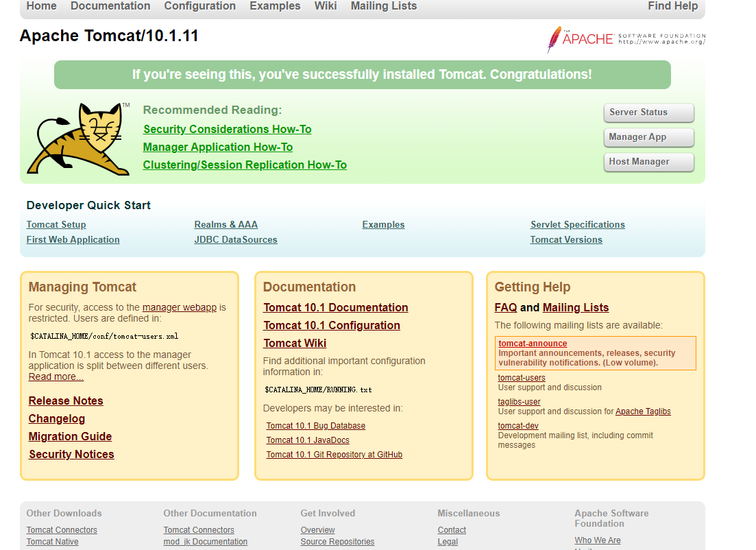Screen dimensions: 756x550
Task: Open Overview link under Get Involved
Action: (x=318, y=530)
